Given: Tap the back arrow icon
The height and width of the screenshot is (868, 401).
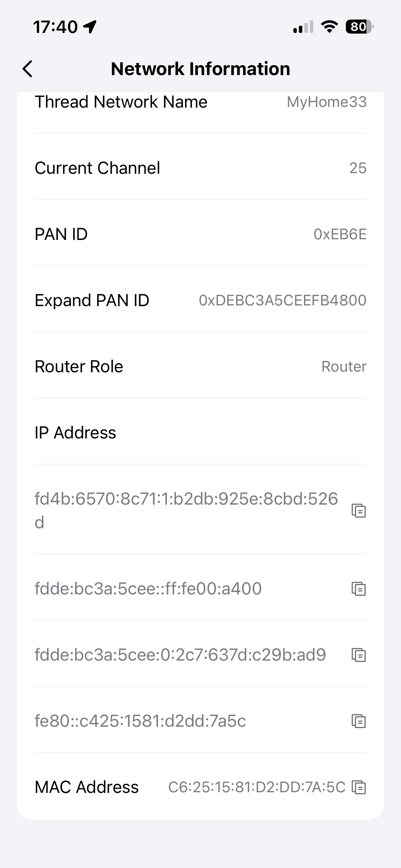Looking at the screenshot, I should point(27,69).
